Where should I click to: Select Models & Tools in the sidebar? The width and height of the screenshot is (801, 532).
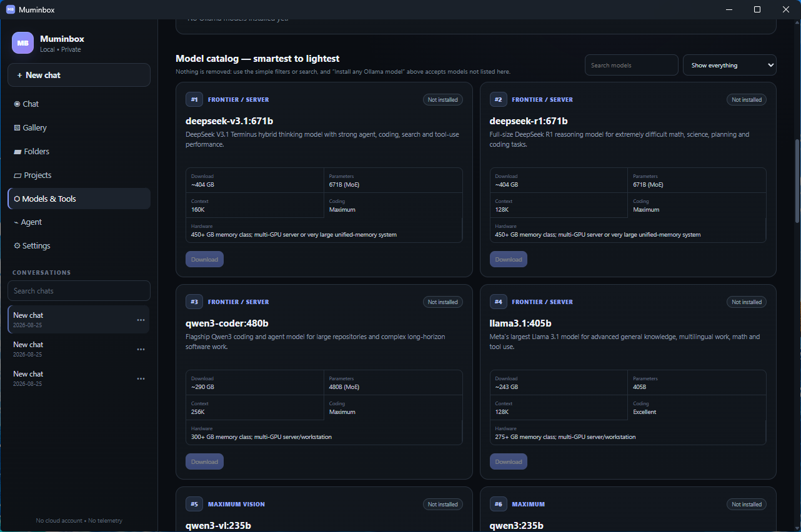click(79, 199)
